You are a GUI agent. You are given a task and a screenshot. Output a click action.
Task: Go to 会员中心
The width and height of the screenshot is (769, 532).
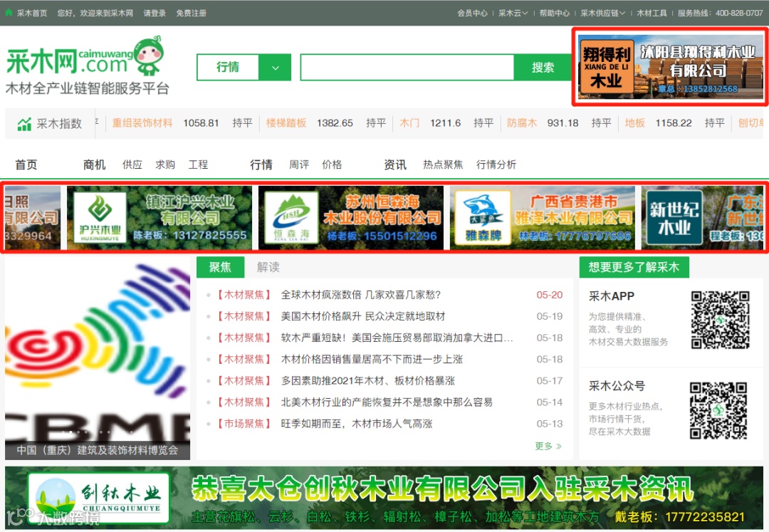[x=472, y=14]
